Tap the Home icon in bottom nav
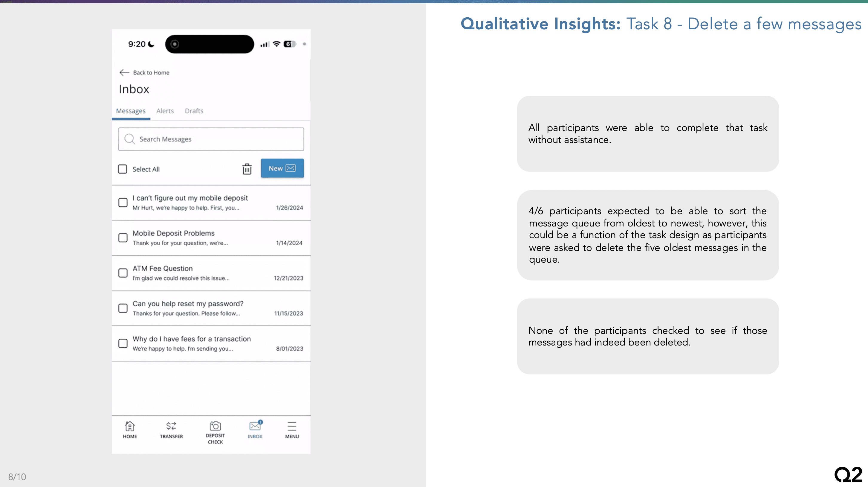This screenshot has height=487, width=868. (x=130, y=426)
